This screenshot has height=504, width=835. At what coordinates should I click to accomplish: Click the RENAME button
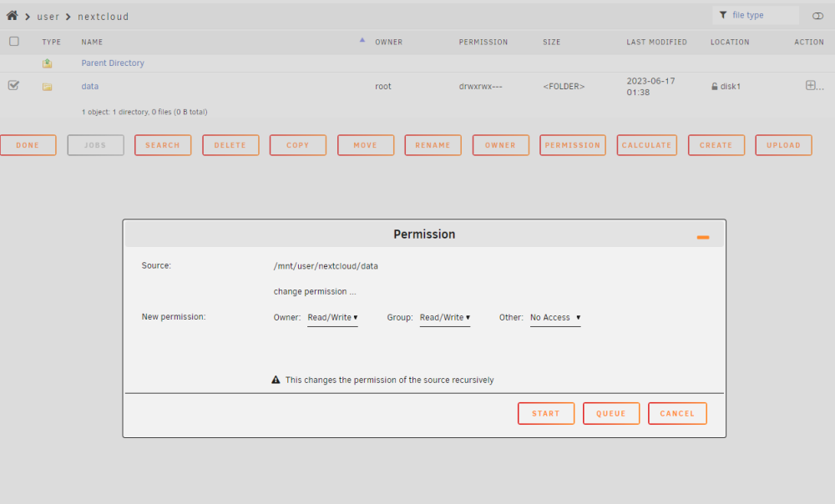[x=433, y=144]
